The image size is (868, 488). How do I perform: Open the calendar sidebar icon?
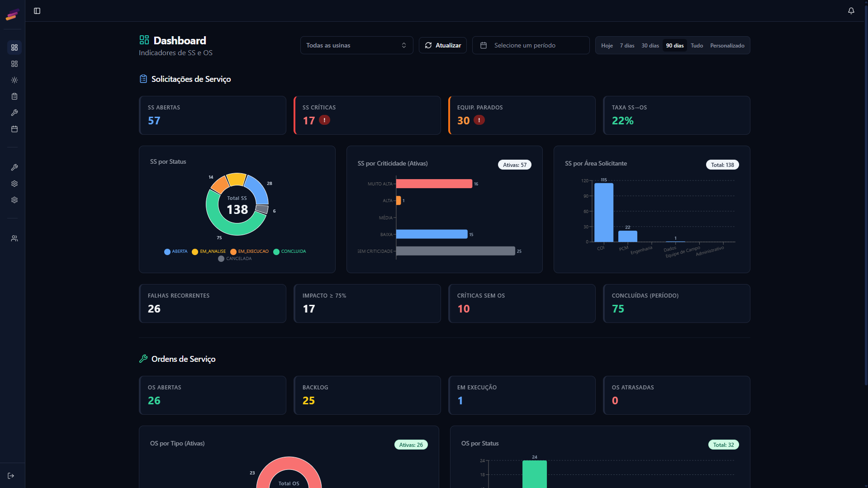pyautogui.click(x=14, y=129)
